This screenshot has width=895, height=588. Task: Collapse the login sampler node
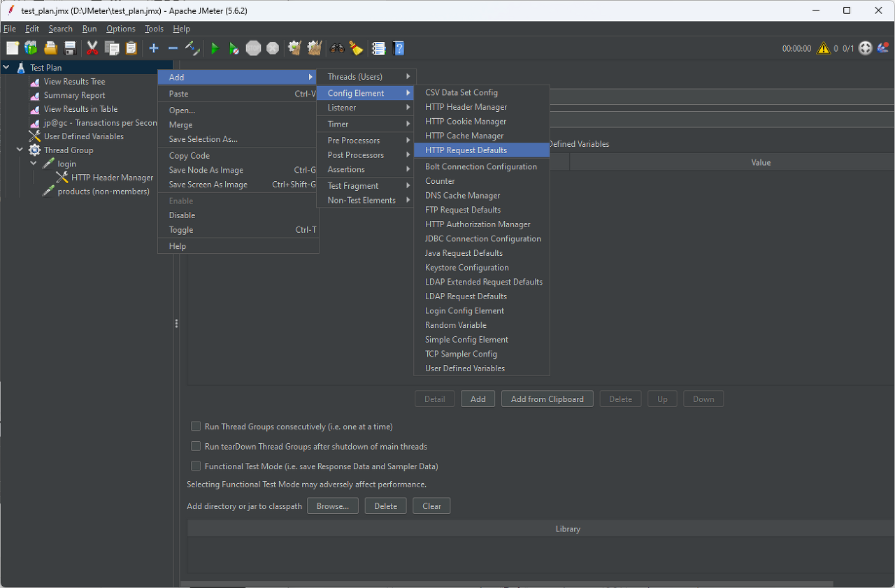pyautogui.click(x=34, y=164)
